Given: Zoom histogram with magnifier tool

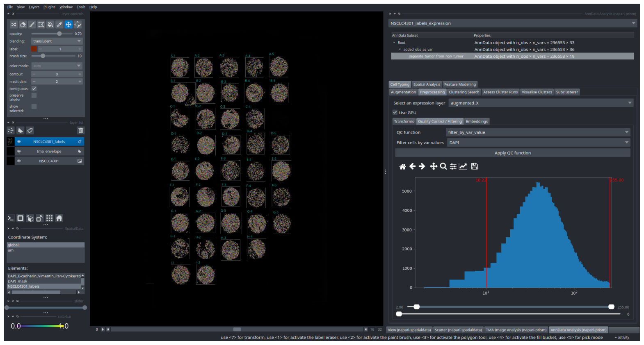Looking at the screenshot, I should tap(443, 166).
